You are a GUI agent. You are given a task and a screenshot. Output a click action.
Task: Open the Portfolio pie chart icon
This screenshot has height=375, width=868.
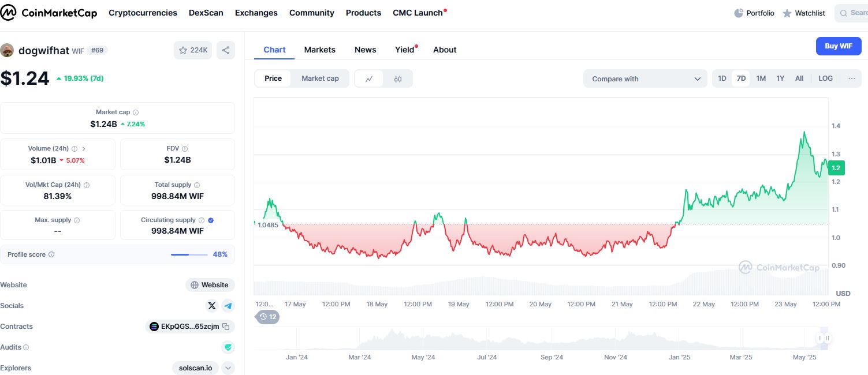(x=739, y=13)
